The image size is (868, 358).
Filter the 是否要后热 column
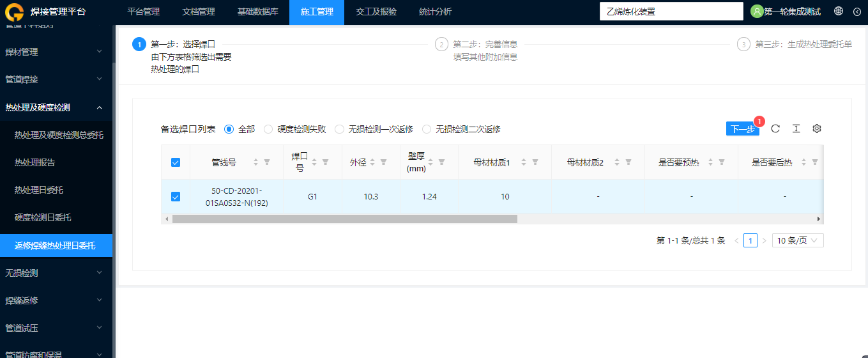[x=815, y=162]
